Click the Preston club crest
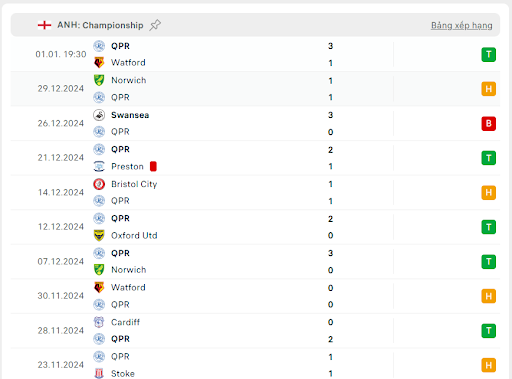Image resolution: width=512 pixels, height=379 pixels. pos(99,166)
